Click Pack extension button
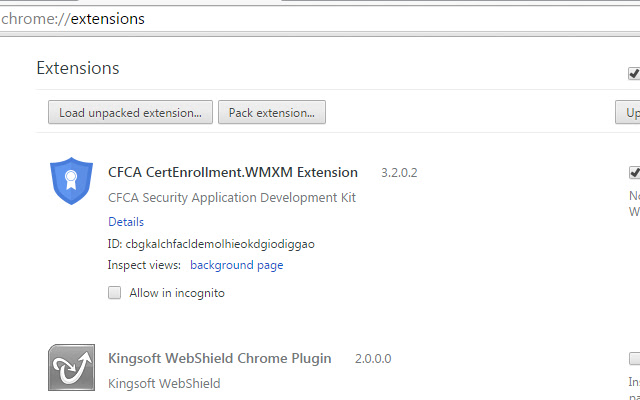The width and height of the screenshot is (640, 400). tap(272, 112)
